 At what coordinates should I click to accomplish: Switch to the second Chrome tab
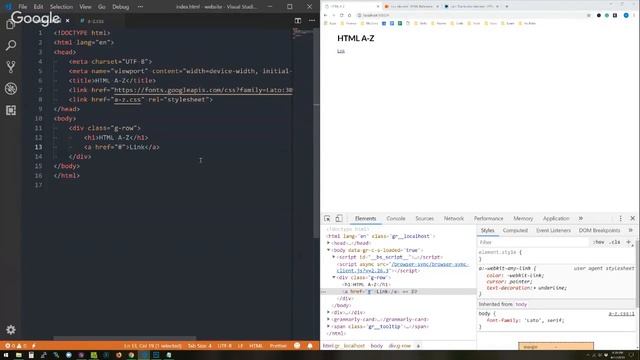pyautogui.click(x=412, y=7)
